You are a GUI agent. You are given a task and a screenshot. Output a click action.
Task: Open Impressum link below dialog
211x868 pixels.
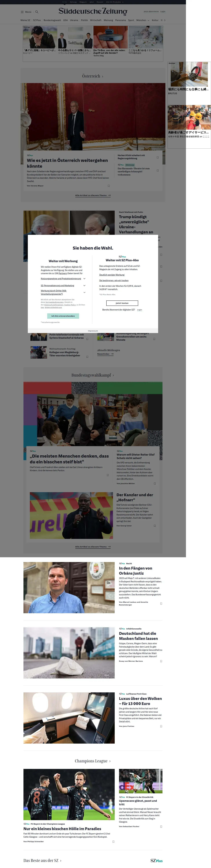pyautogui.click(x=93, y=331)
